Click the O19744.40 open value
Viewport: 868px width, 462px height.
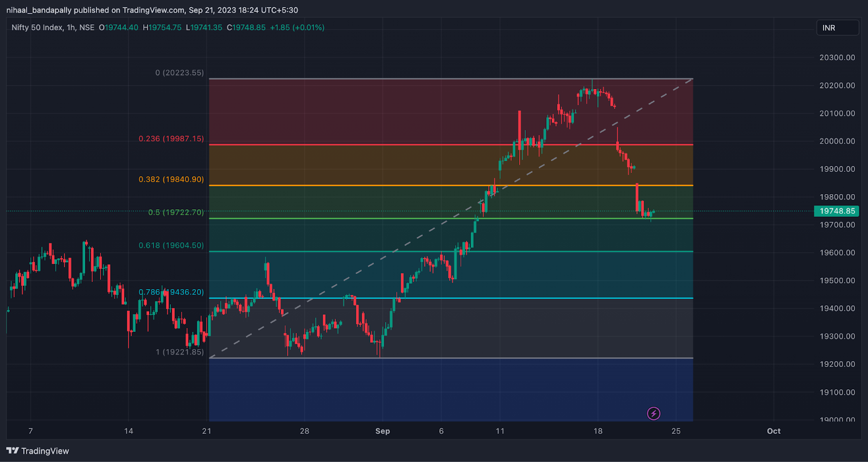119,28
